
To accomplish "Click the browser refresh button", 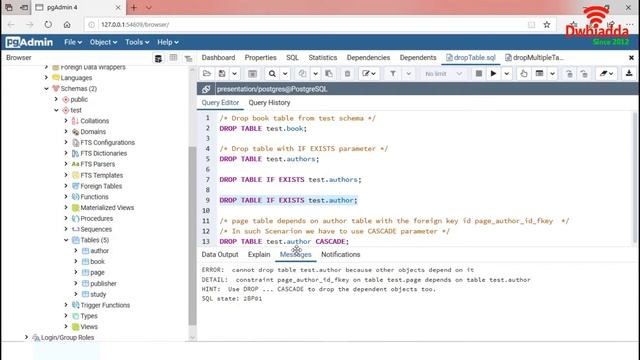I will pos(48,24).
